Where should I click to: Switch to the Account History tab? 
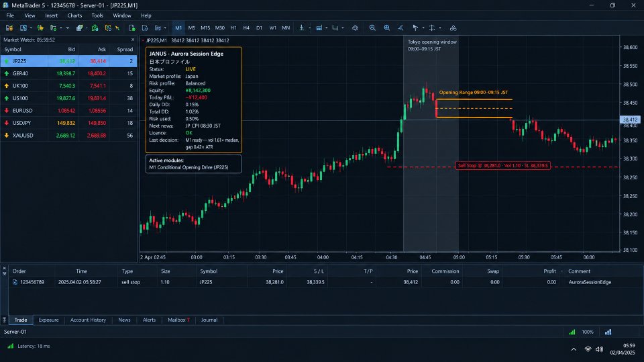pos(88,320)
